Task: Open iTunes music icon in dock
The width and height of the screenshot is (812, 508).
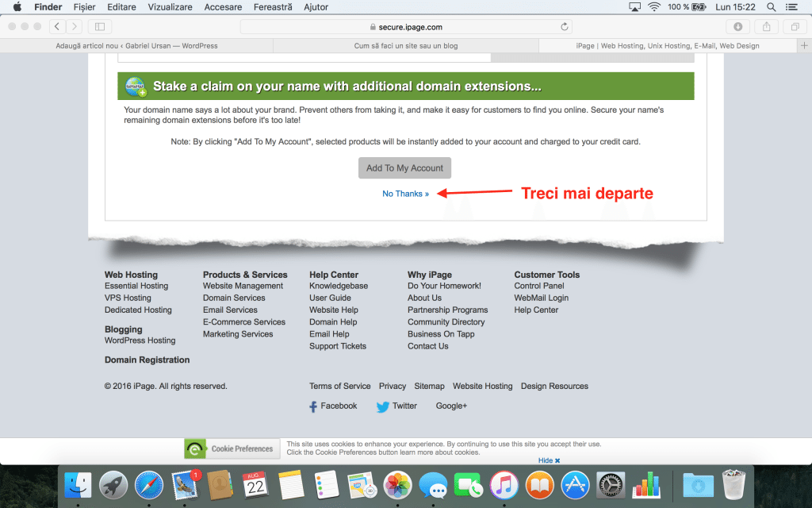Action: click(x=504, y=486)
